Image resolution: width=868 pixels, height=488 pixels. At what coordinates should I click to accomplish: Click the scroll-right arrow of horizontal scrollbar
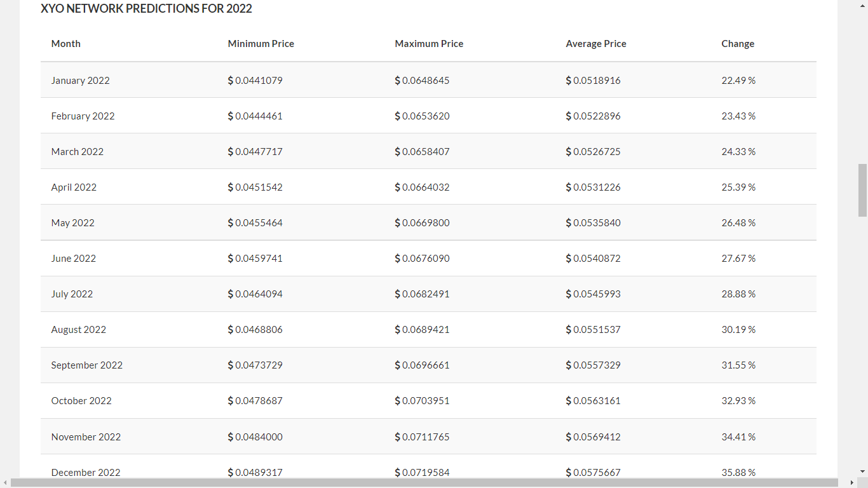(852, 483)
